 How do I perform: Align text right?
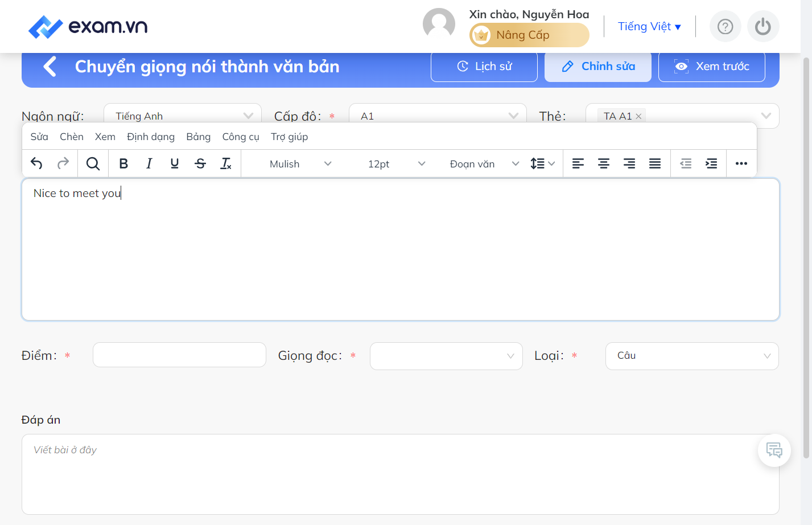click(629, 163)
